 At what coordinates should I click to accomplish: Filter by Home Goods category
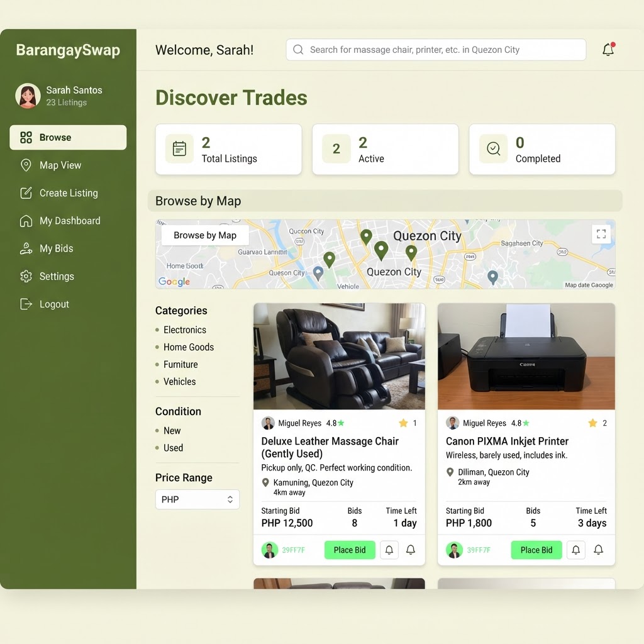pyautogui.click(x=189, y=347)
